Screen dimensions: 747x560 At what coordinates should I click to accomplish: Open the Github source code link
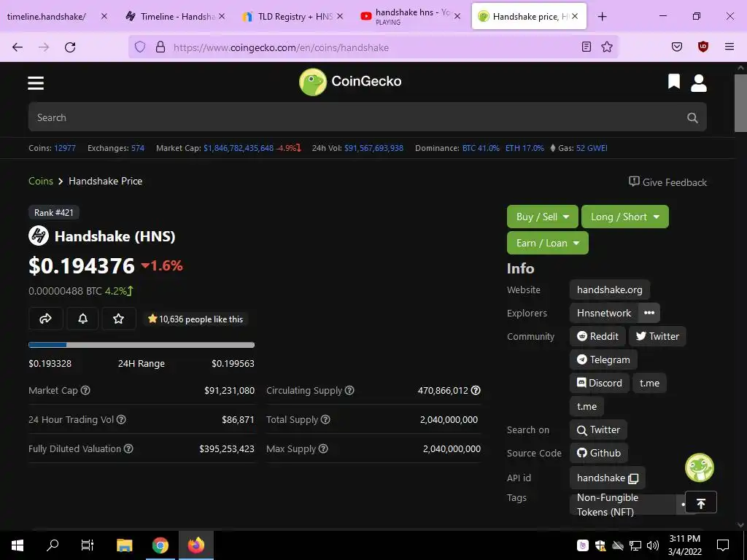click(598, 453)
